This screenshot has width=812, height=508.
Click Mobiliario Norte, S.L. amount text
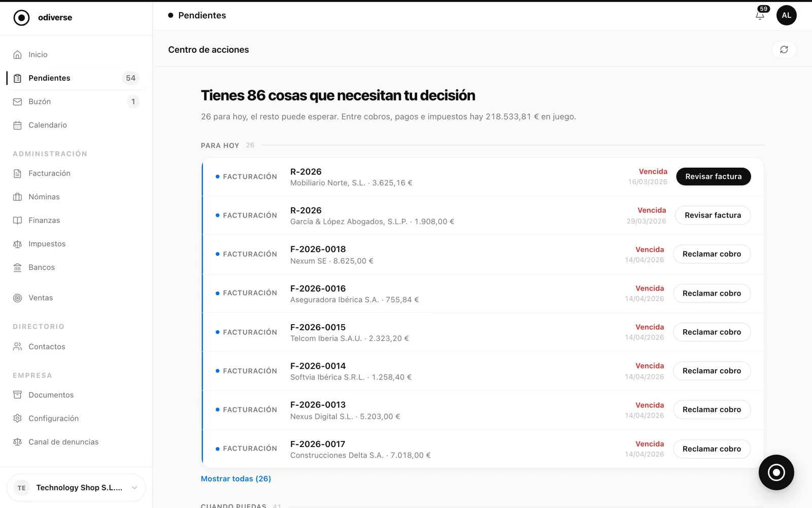351,183
